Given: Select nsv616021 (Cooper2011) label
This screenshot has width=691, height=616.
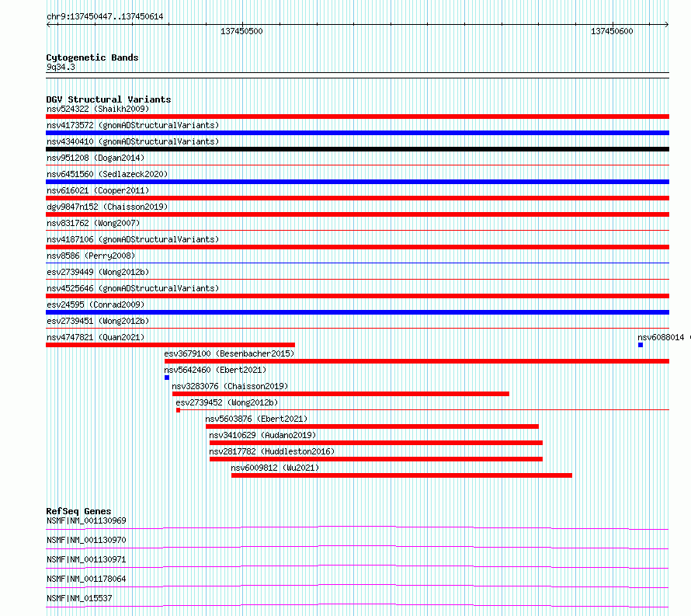Looking at the screenshot, I should (98, 190).
